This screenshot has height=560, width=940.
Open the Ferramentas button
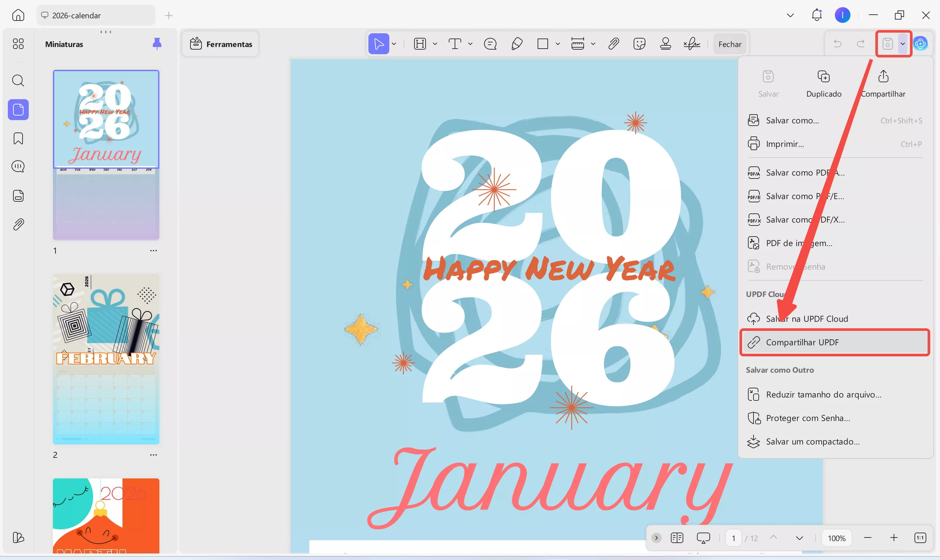(x=220, y=44)
